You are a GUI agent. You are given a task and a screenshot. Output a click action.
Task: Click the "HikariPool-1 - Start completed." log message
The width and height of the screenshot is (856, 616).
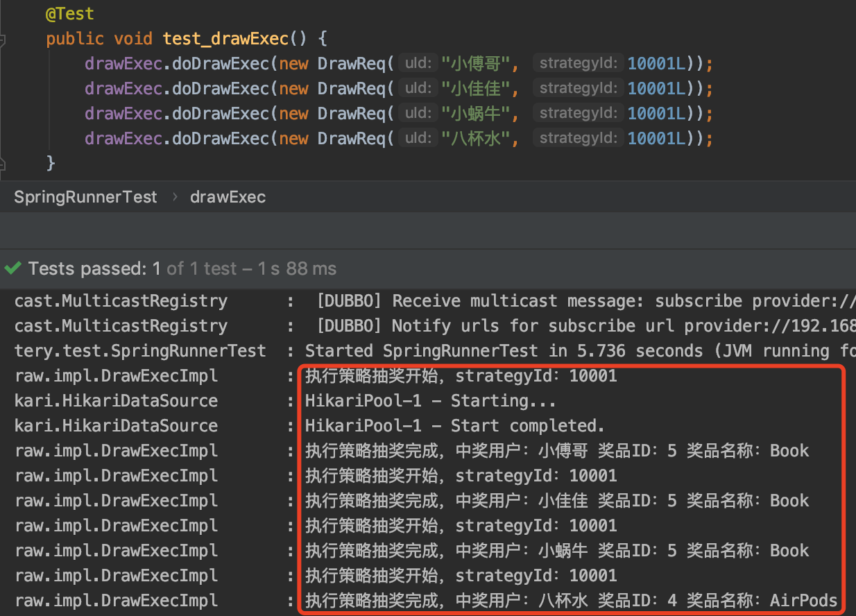click(x=455, y=426)
